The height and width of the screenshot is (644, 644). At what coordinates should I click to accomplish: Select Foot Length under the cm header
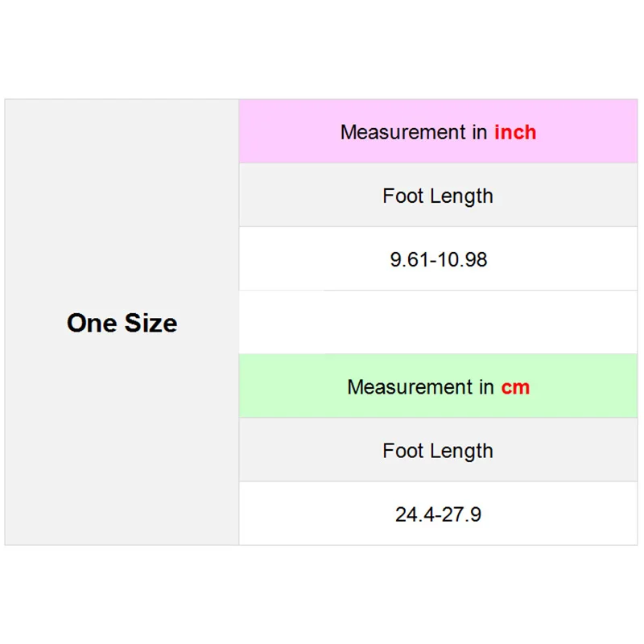tap(438, 450)
